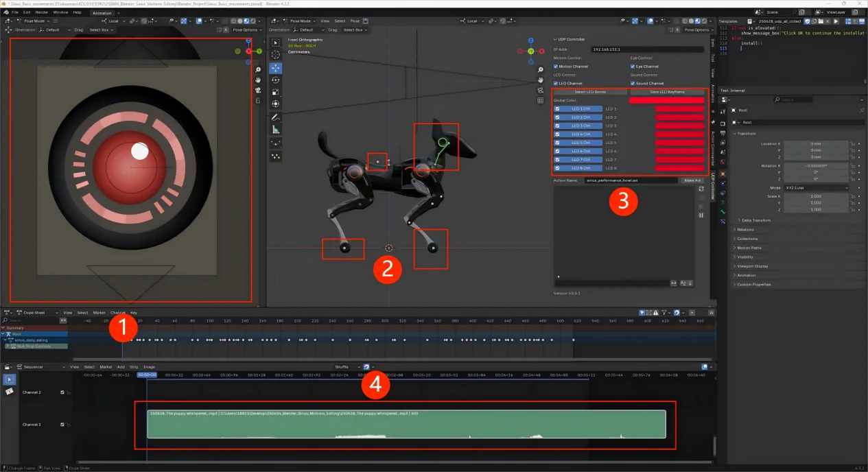Screen dimensions: 868x472
Task: Click pause icon beside action list
Action: (x=701, y=215)
